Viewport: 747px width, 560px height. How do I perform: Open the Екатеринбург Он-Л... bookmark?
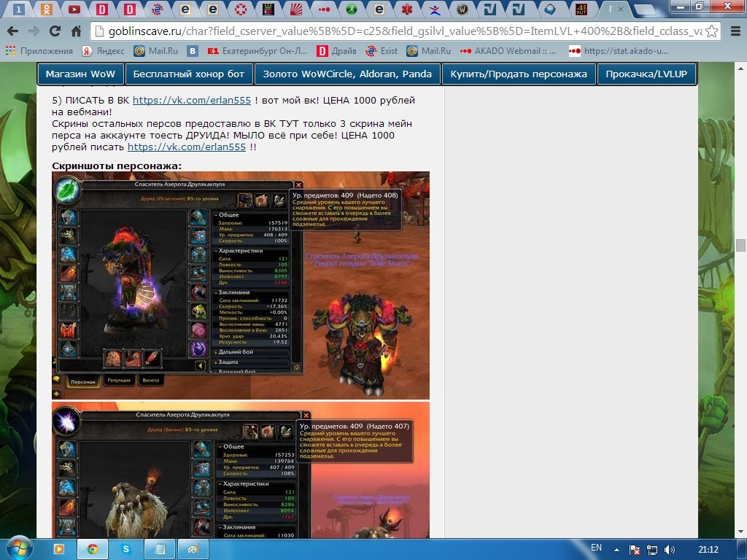coord(258,50)
